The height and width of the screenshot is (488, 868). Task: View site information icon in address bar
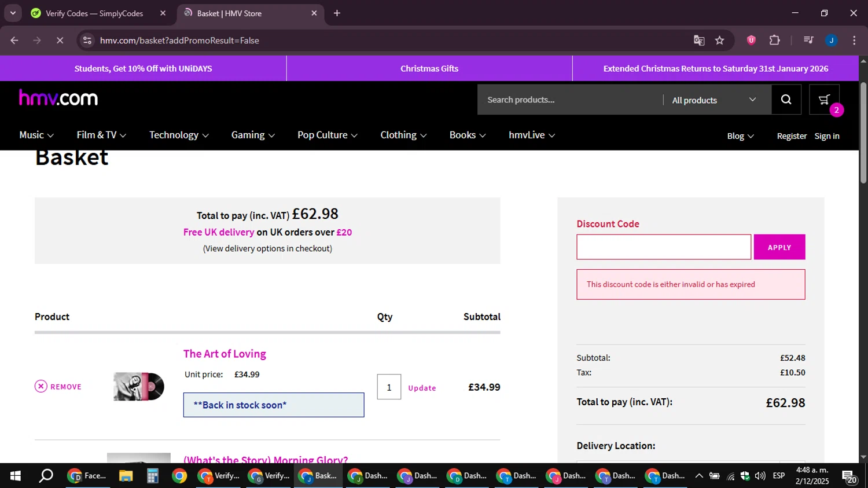87,41
